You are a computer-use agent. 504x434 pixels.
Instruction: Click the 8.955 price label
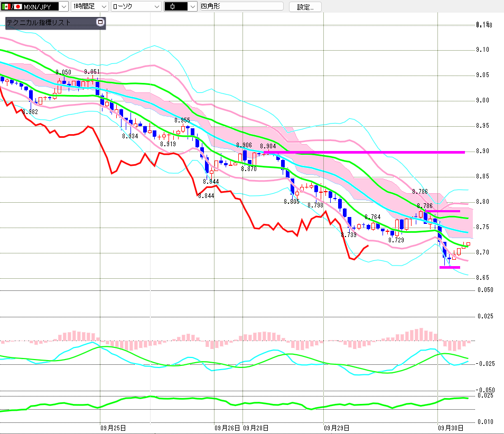click(x=182, y=120)
